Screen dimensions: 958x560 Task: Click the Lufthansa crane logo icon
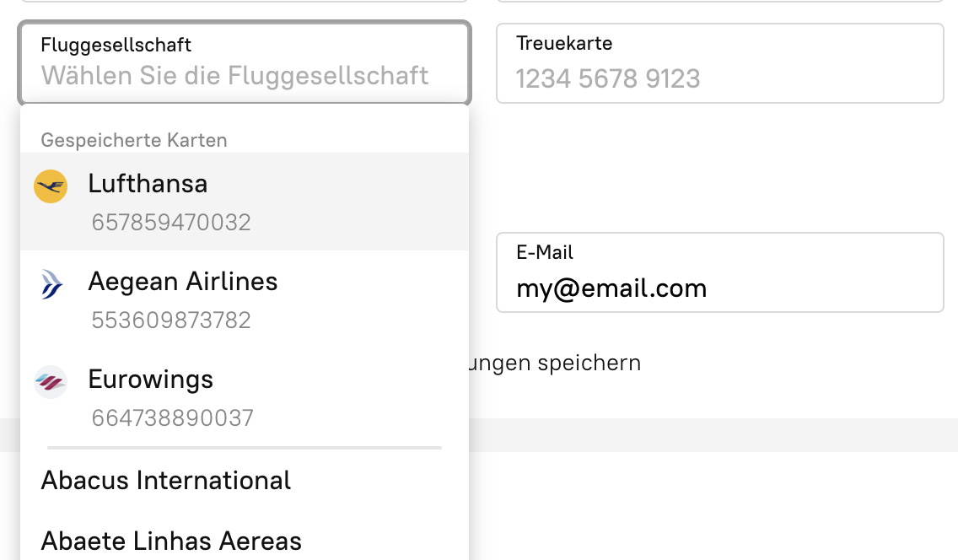(51, 186)
